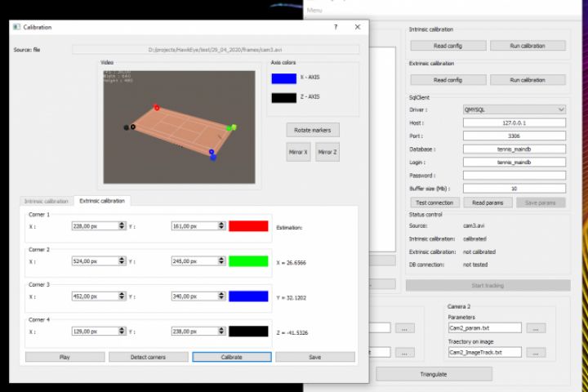The height and width of the screenshot is (392, 588).
Task: Click the Corner 4 X value field
Action: [95, 332]
